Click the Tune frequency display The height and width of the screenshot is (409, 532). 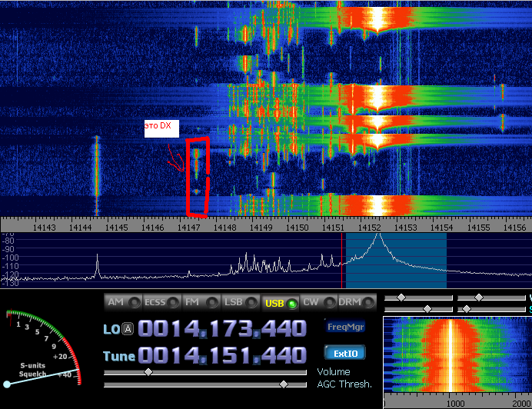coord(223,355)
